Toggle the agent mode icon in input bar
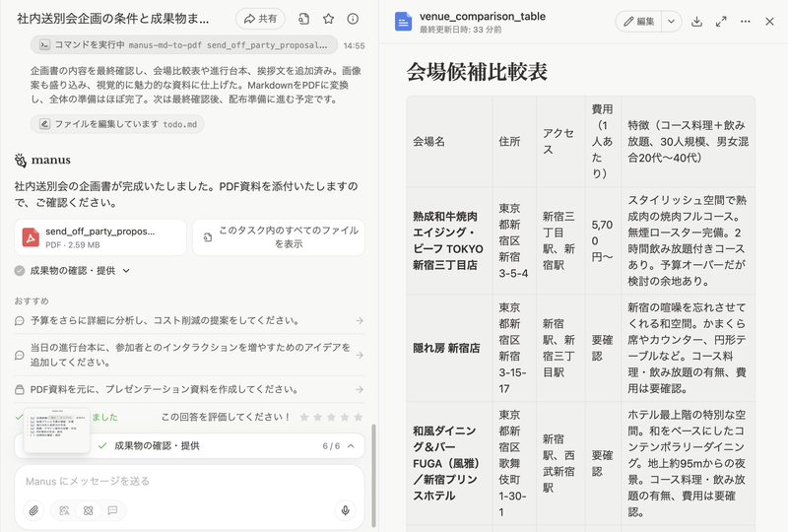This screenshot has width=788, height=532. [x=88, y=510]
